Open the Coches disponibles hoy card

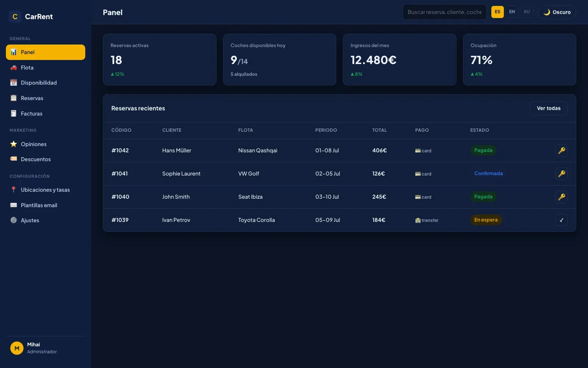280,60
